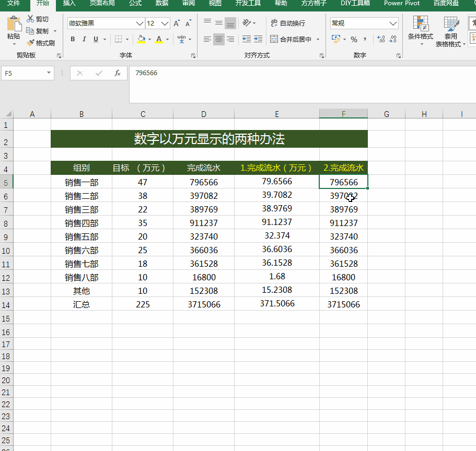This screenshot has width=476, height=451.
Task: Toggle bottom vertical alignment
Action: (230, 23)
